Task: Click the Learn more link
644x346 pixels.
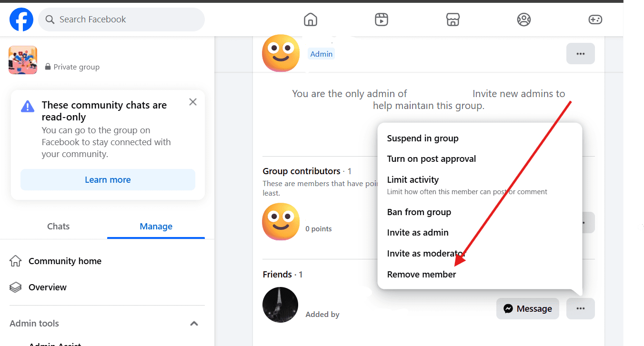Action: coord(108,179)
